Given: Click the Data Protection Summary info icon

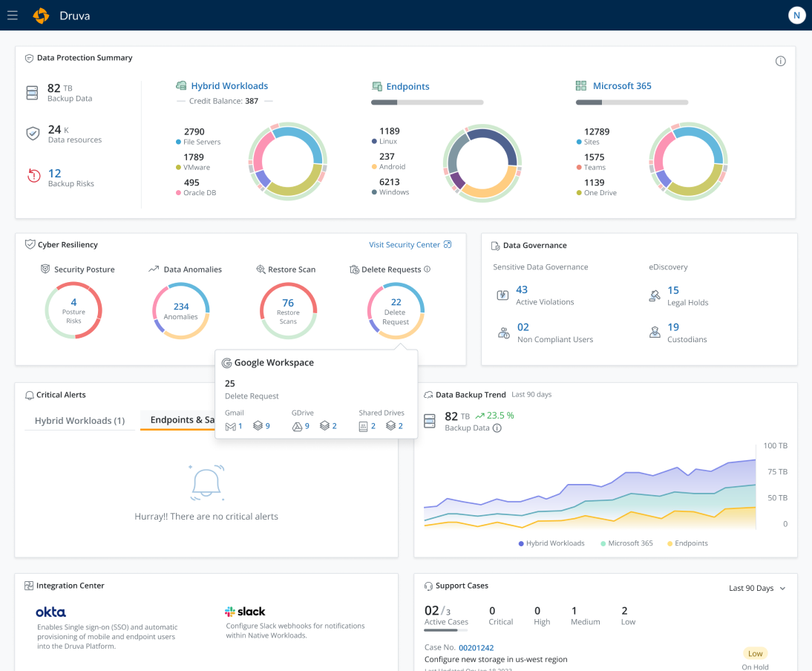Looking at the screenshot, I should (x=780, y=61).
